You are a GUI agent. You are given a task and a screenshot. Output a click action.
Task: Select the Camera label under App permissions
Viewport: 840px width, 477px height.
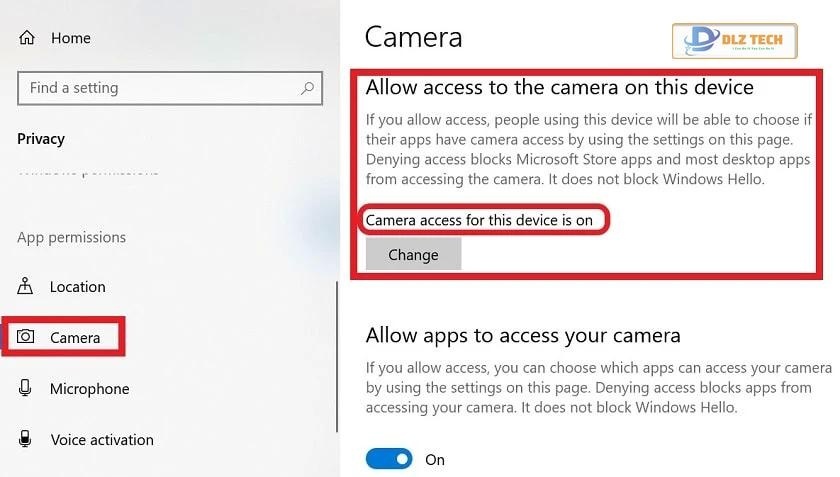click(75, 338)
